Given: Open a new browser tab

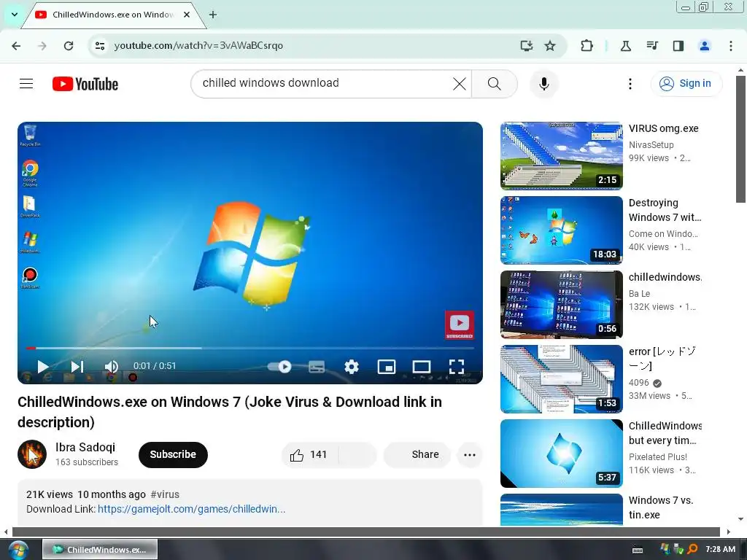Looking at the screenshot, I should [213, 15].
